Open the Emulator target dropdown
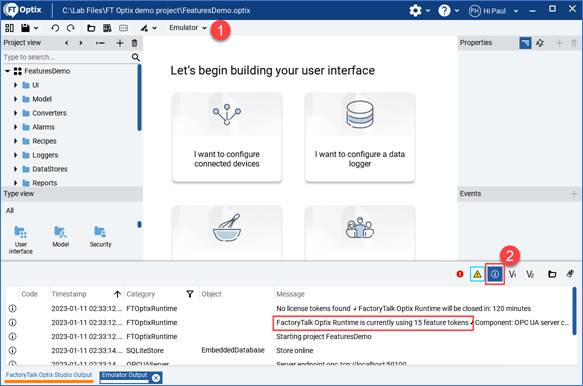This screenshot has width=583, height=386. tap(188, 28)
